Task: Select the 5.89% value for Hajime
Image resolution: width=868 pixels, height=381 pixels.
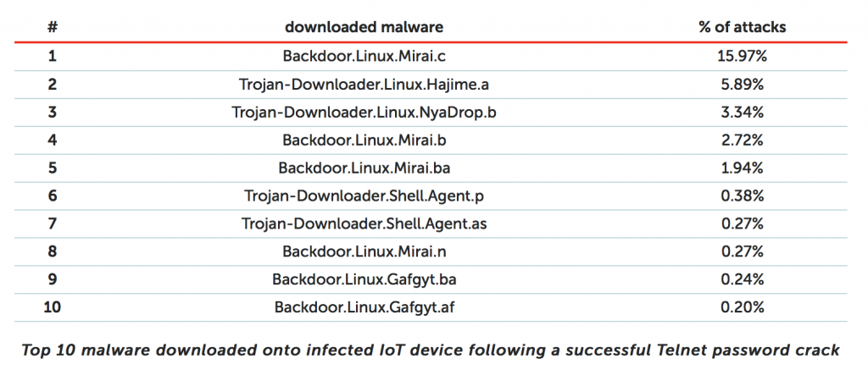Action: (x=742, y=84)
